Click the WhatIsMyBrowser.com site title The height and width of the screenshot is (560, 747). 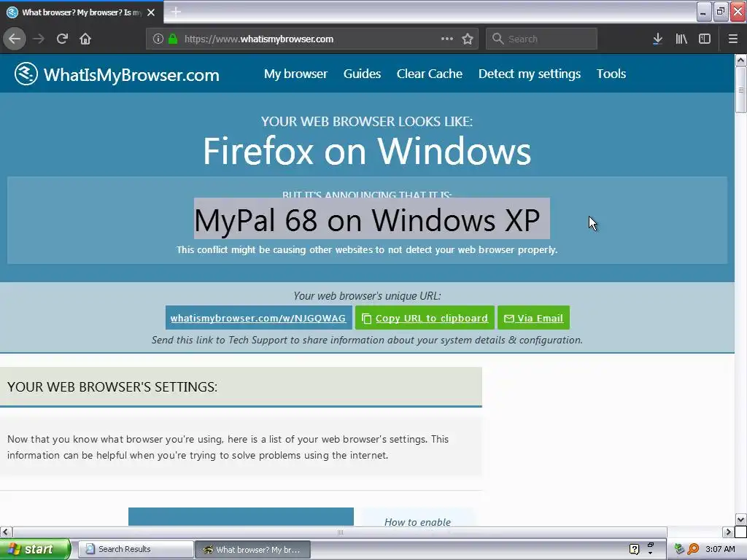(x=131, y=75)
